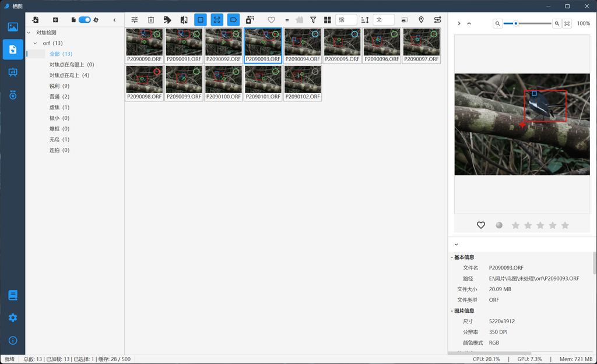Click the trash delete icon in toolbar
Image resolution: width=597 pixels, height=364 pixels.
[151, 20]
